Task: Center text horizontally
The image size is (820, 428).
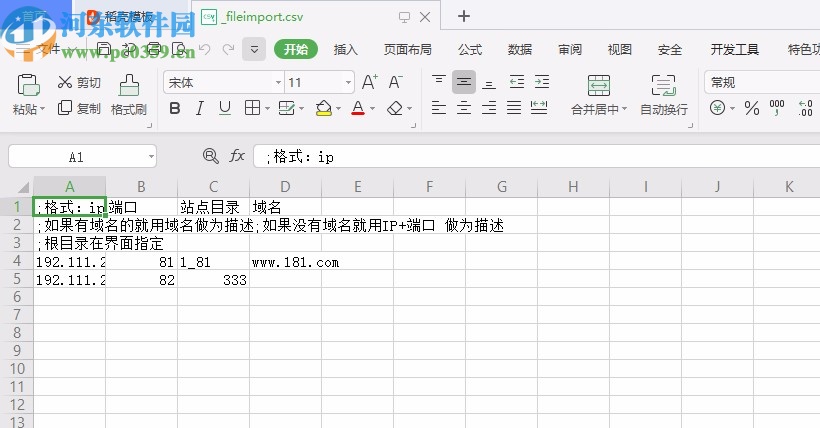Action: [464, 108]
